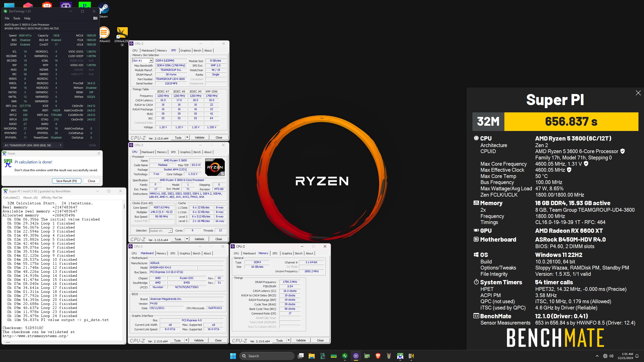Expand Tools arrow in CPU-Z Mainboard window
The width and height of the screenshot is (644, 362).
[186, 340]
